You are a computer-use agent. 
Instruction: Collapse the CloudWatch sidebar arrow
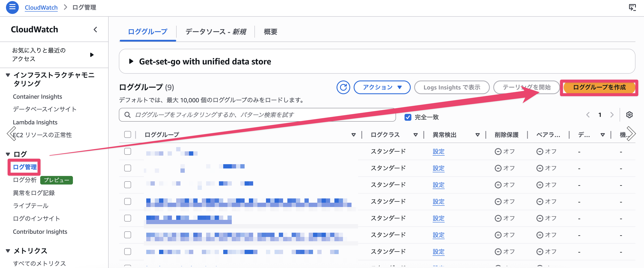pos(96,30)
